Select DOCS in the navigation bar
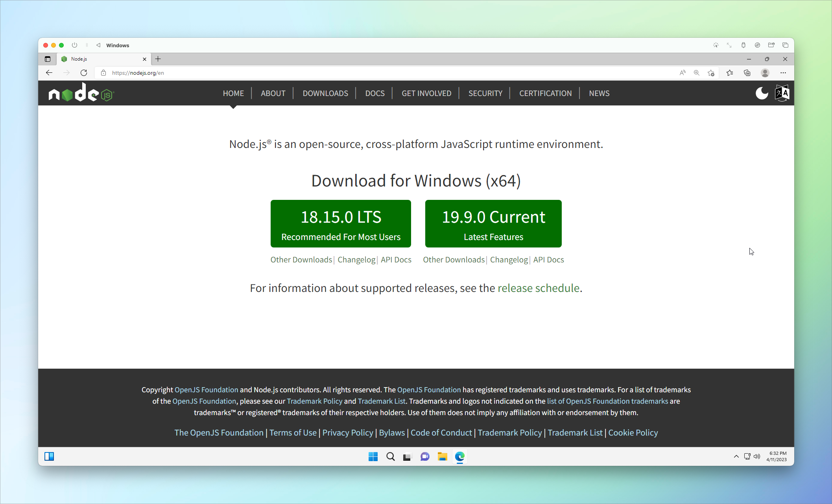Viewport: 832px width, 504px height. coord(374,93)
